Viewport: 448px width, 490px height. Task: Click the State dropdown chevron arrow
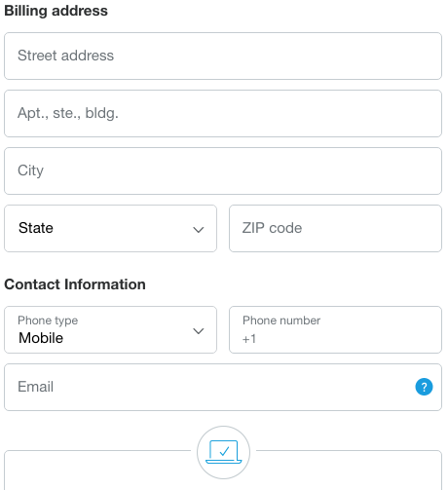click(x=198, y=230)
